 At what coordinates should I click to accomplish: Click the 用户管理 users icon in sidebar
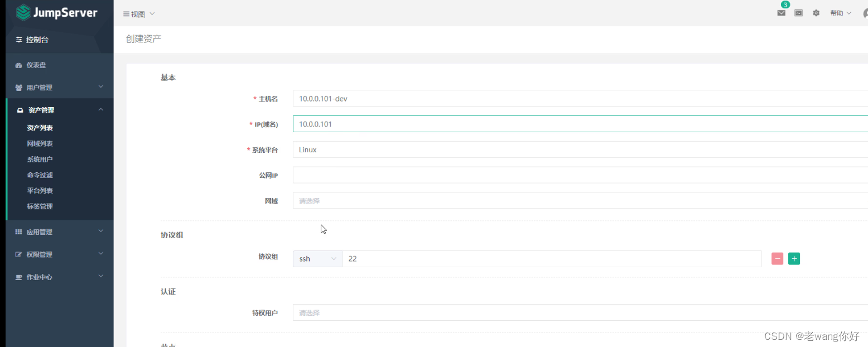coord(20,87)
